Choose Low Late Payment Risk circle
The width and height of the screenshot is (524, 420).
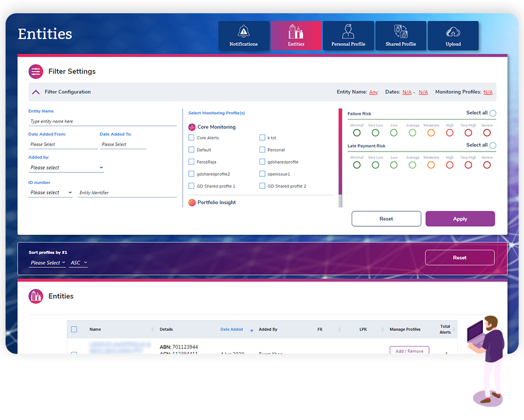[394, 165]
